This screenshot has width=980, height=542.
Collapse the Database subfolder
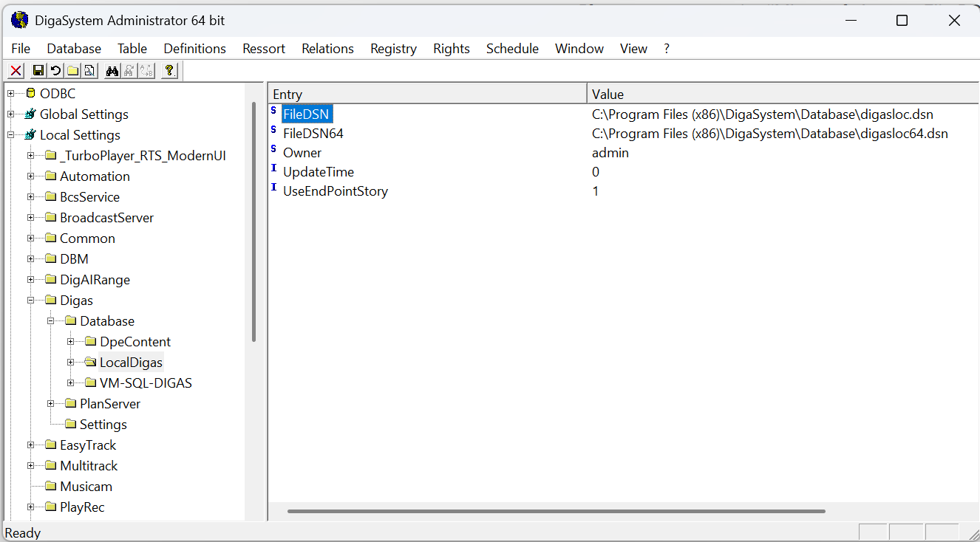tap(51, 321)
